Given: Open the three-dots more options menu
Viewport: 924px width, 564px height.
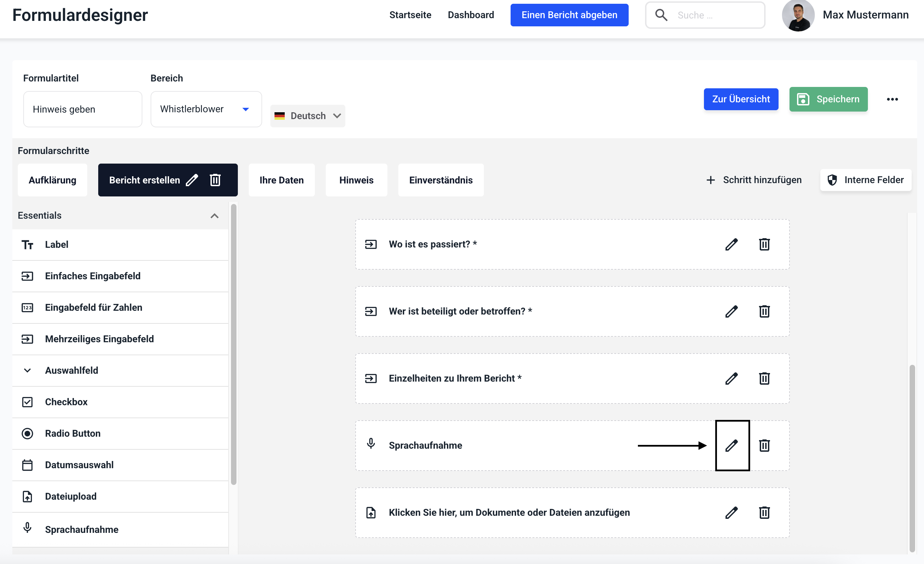Looking at the screenshot, I should click(892, 99).
